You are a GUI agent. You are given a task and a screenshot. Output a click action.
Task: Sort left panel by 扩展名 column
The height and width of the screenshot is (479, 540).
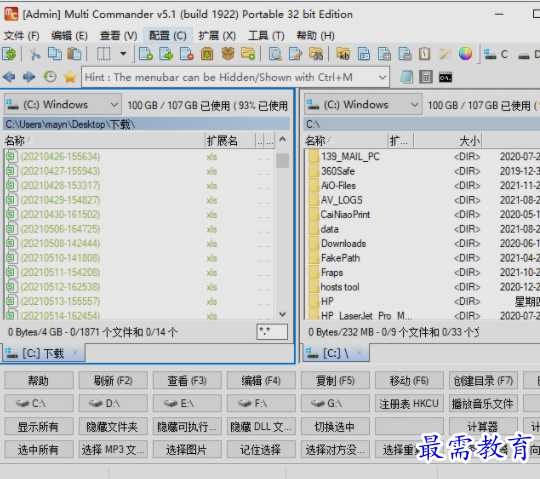230,140
